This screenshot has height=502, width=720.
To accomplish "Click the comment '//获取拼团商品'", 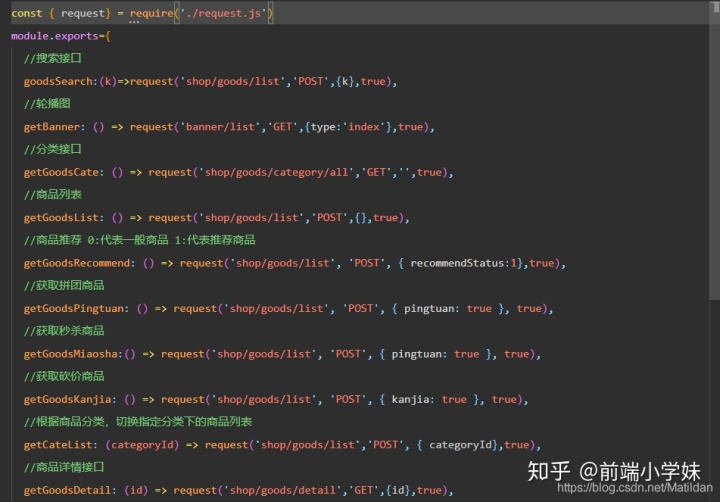I will [x=64, y=286].
